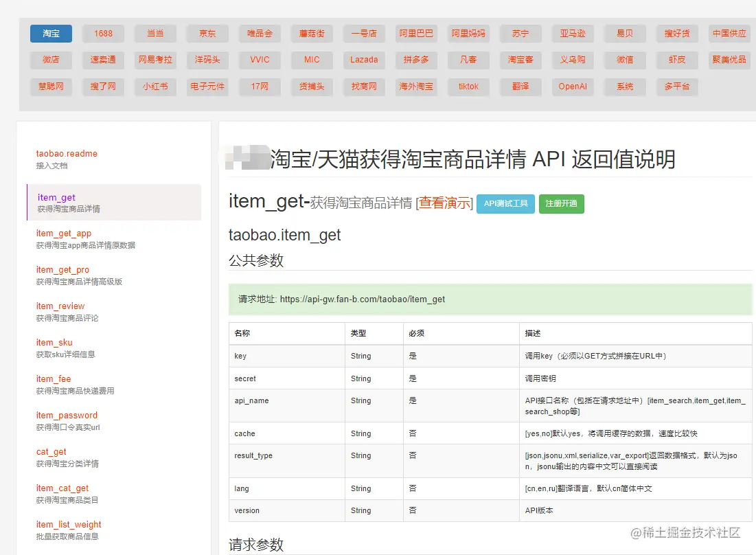Select the 微店 platform tab

click(51, 60)
